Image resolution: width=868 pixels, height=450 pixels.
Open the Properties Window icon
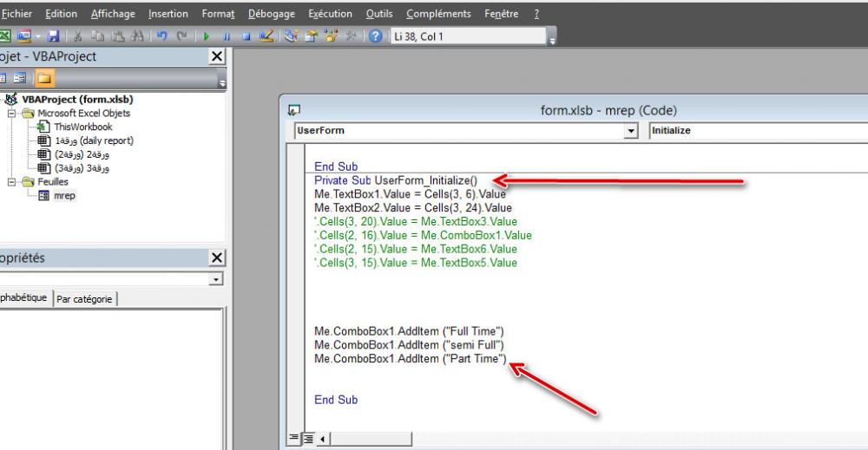click(x=311, y=36)
